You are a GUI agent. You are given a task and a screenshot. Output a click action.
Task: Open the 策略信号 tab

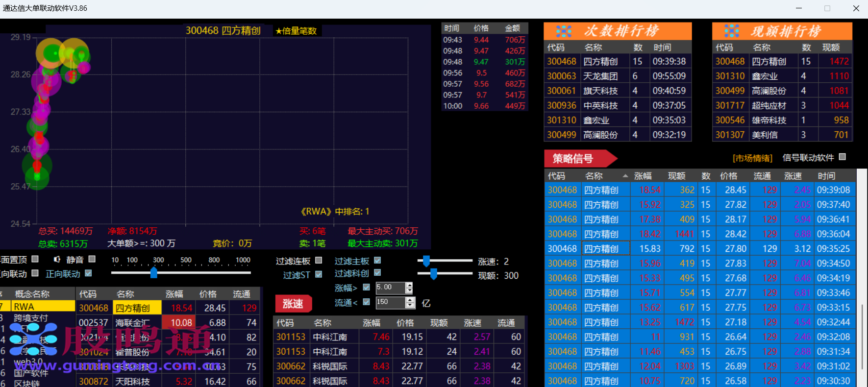580,159
